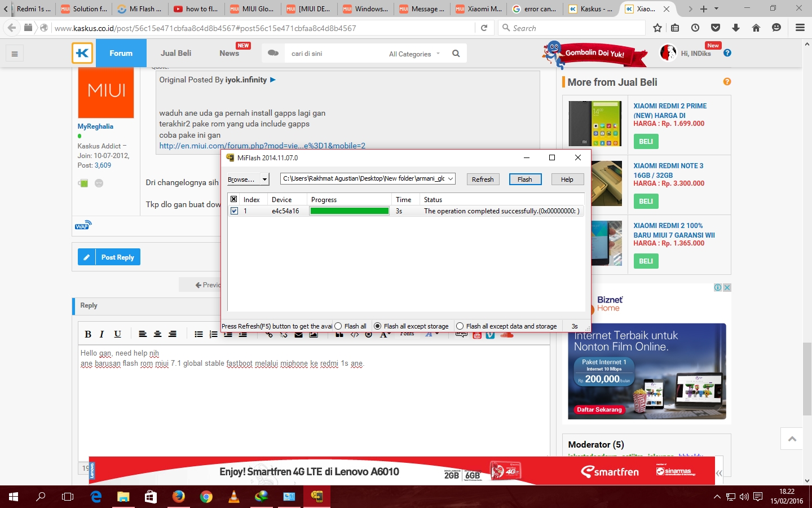
Task: Click the Kaskus help question mark icon
Action: point(727,53)
